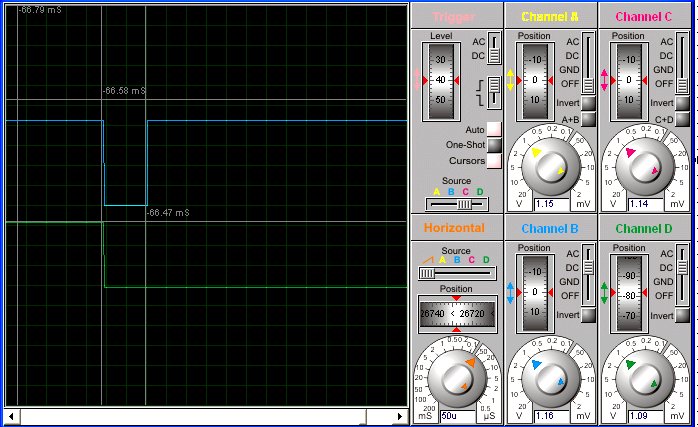Viewport: 698px width, 427px height.
Task: Click the -66.47 mS cursor label
Action: (x=168, y=212)
